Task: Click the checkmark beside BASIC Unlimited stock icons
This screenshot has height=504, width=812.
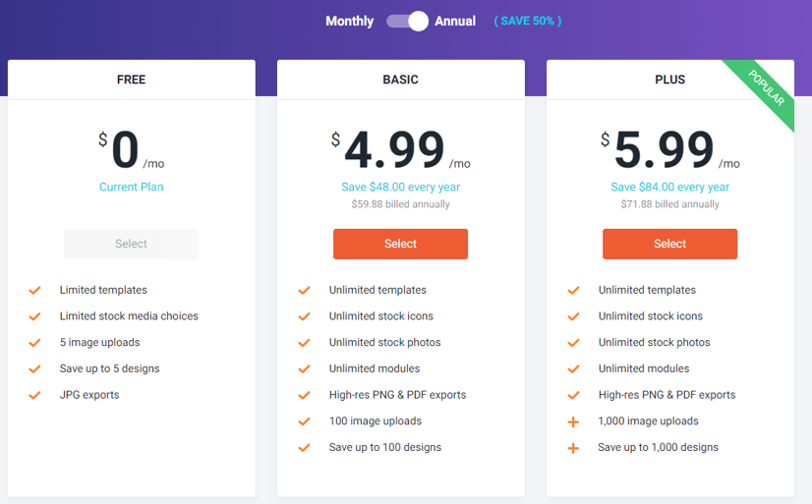Action: pyautogui.click(x=304, y=316)
